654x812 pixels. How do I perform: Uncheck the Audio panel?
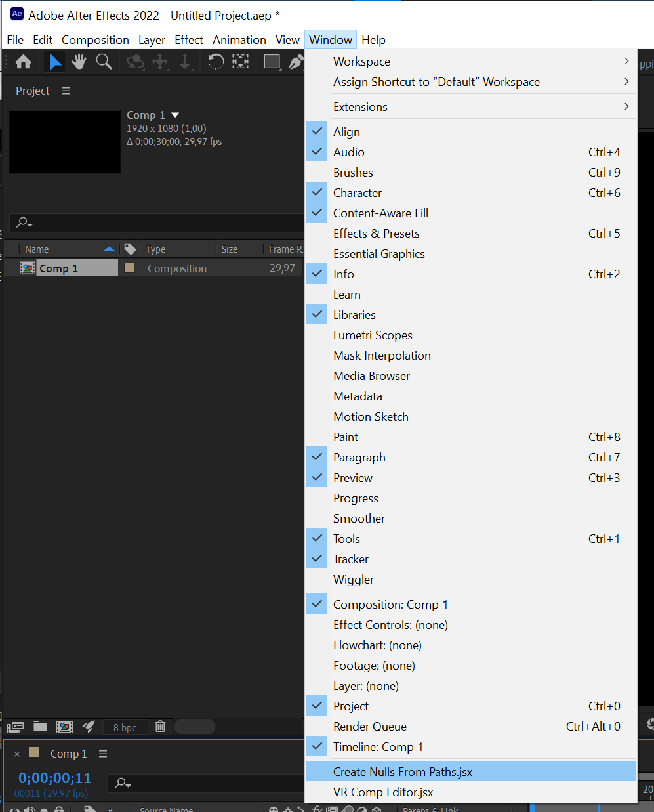pyautogui.click(x=471, y=152)
